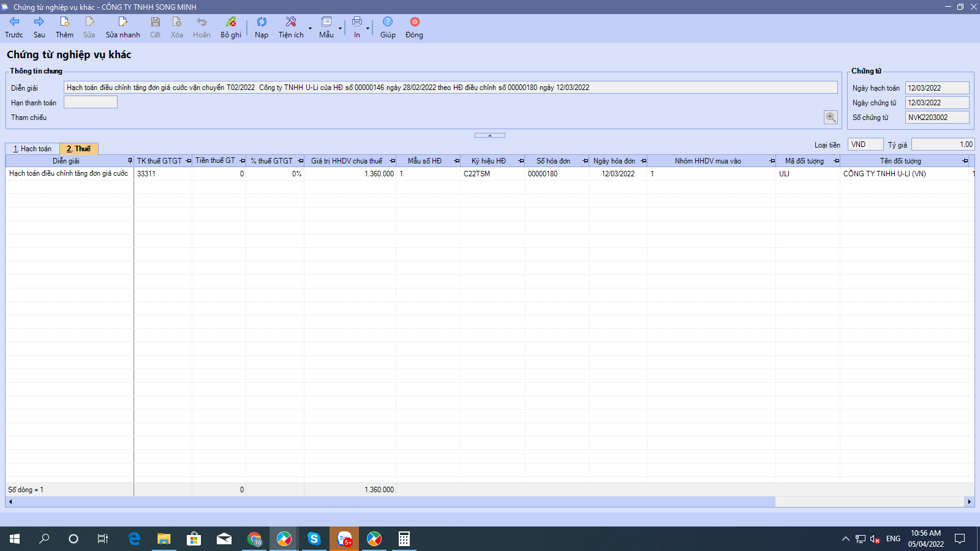Print the voucher with In
This screenshot has height=551, width=980.
pyautogui.click(x=357, y=28)
